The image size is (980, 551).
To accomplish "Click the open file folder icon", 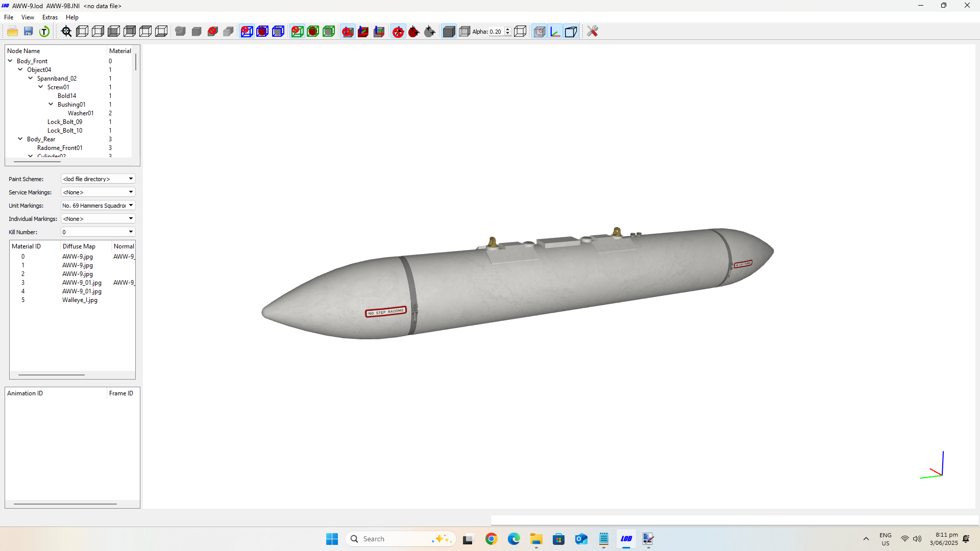I will [13, 32].
